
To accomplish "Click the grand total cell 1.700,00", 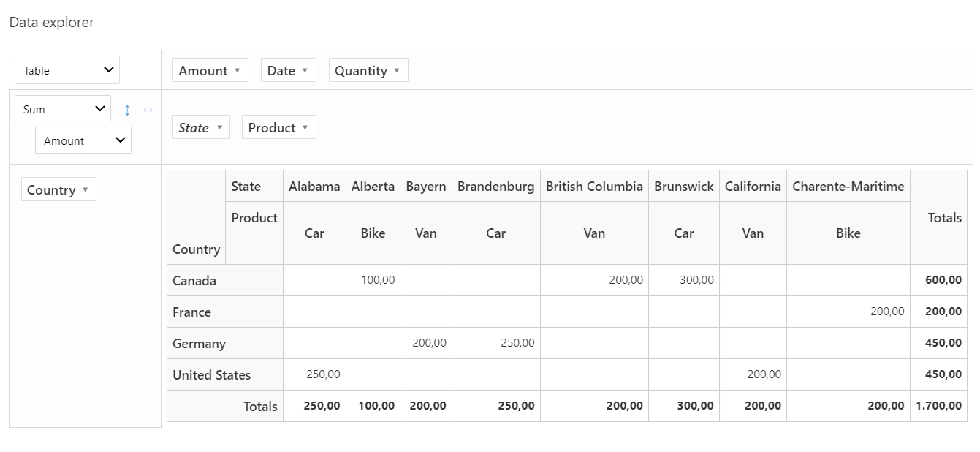I will click(x=938, y=406).
